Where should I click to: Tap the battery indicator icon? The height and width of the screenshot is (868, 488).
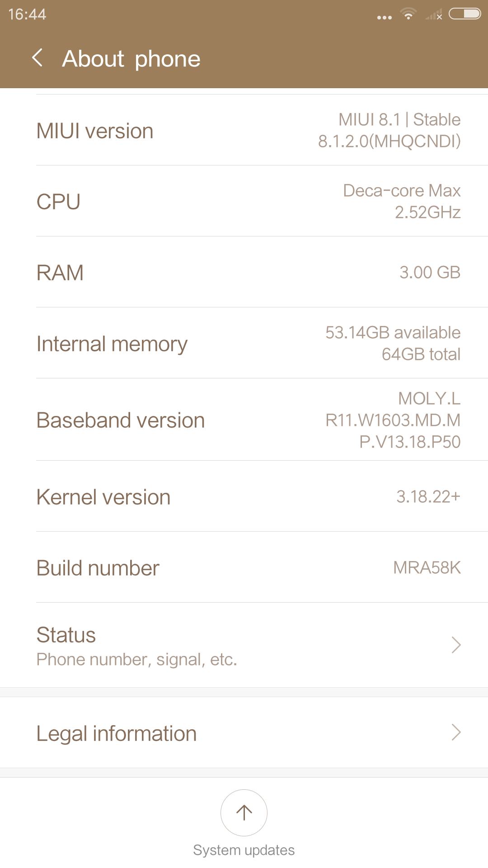pos(465,14)
